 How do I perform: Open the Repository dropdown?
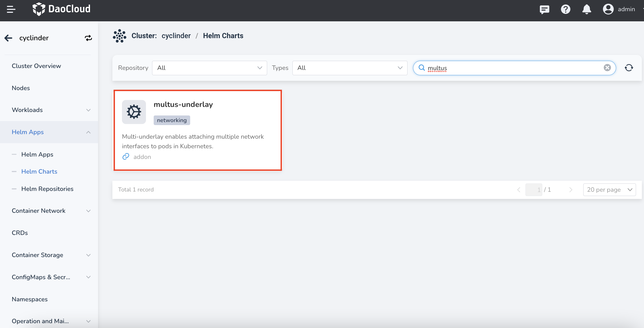click(209, 68)
